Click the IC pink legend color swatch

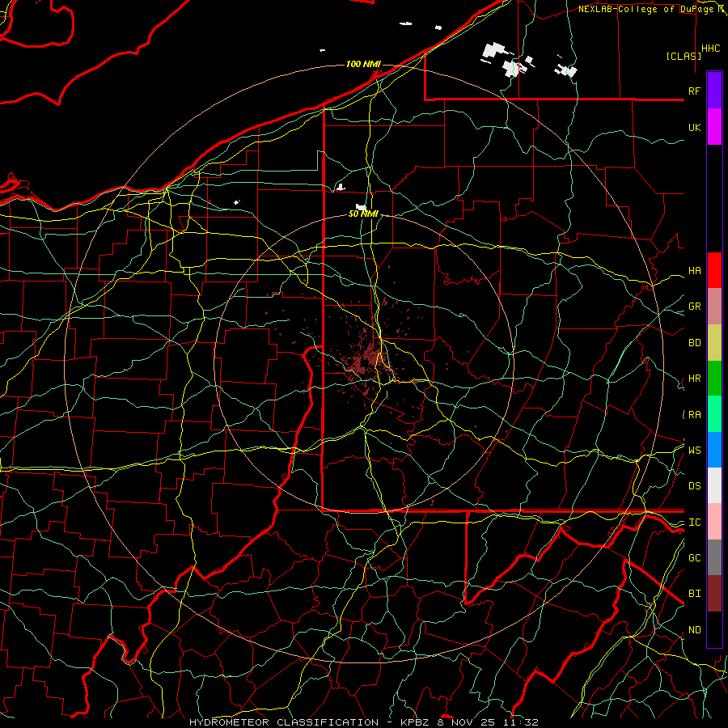point(714,522)
